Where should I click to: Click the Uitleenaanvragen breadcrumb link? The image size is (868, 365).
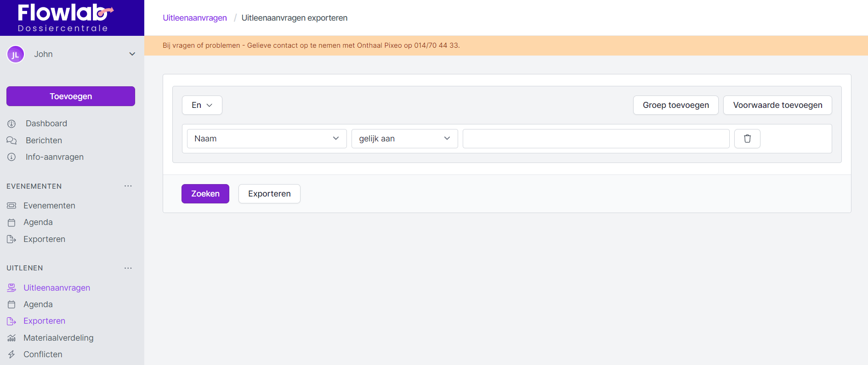click(x=195, y=18)
